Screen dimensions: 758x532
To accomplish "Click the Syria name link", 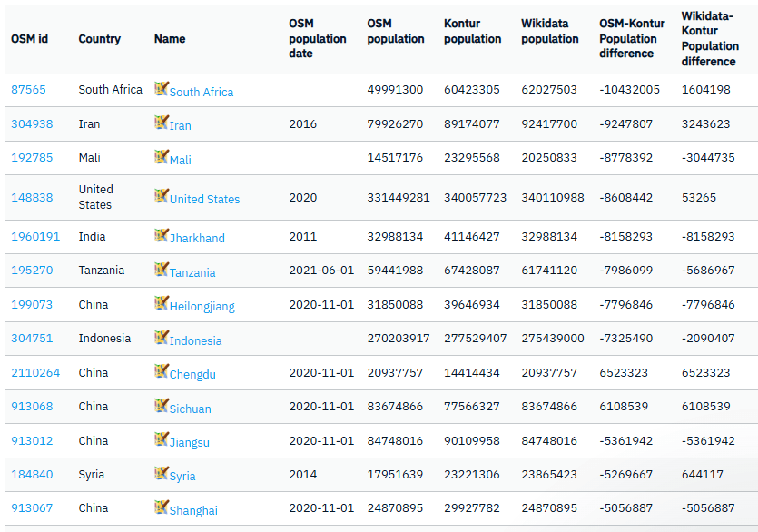I will pos(182,476).
